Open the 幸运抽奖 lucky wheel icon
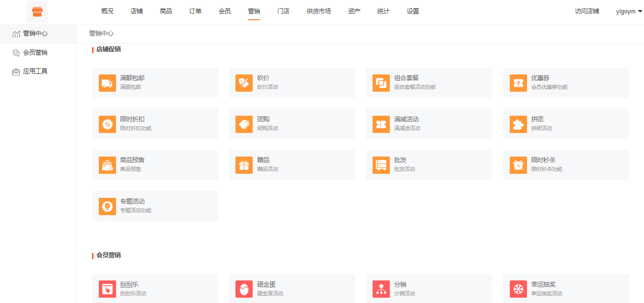Image resolution: width=644 pixels, height=303 pixels. tap(518, 288)
